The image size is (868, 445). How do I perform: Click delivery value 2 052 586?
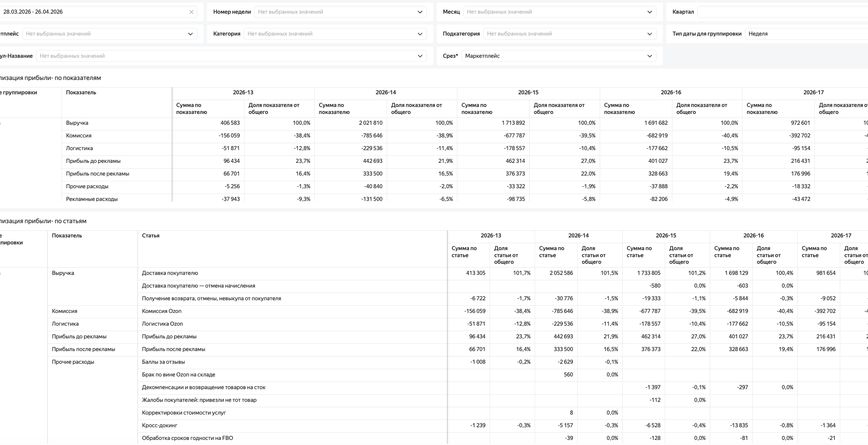tap(561, 273)
